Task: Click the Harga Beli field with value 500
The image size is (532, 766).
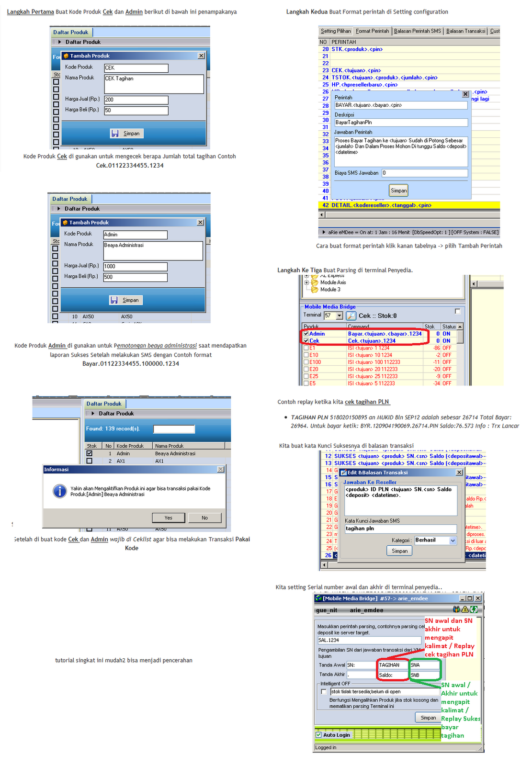Action: click(x=135, y=277)
